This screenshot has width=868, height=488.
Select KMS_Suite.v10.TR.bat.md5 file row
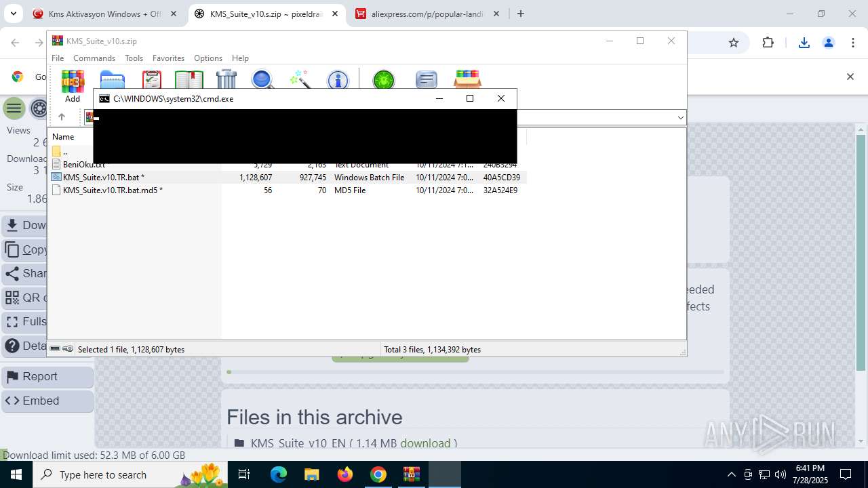[288, 190]
